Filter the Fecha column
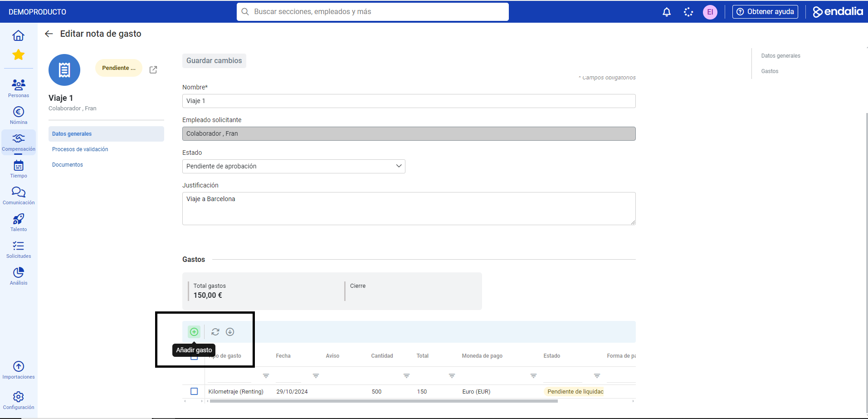Viewport: 868px width, 419px height. [x=316, y=376]
